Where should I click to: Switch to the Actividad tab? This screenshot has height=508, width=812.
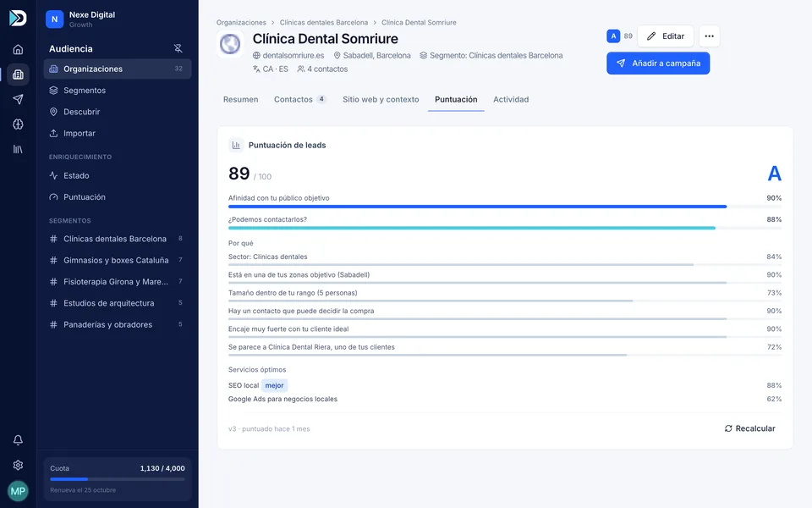511,100
